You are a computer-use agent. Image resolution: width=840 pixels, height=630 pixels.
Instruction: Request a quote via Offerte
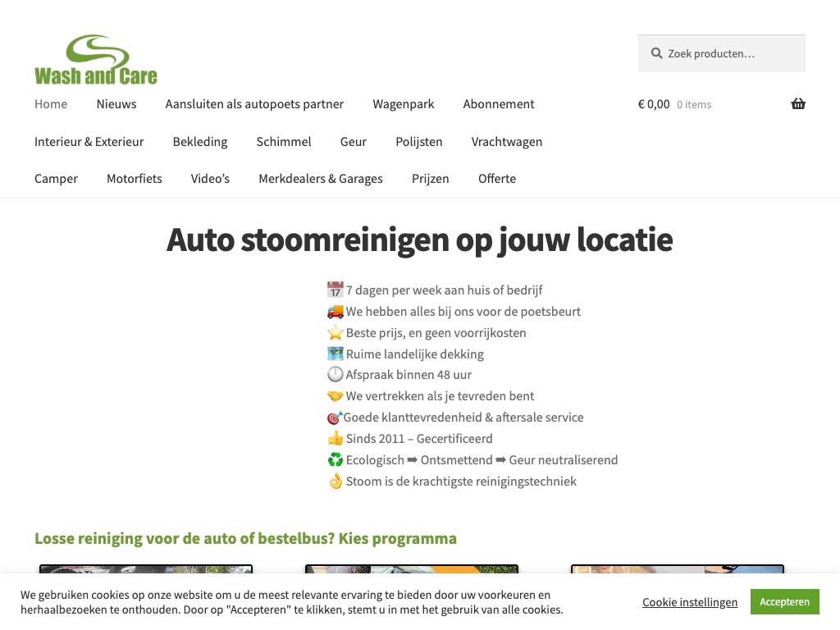[497, 179]
